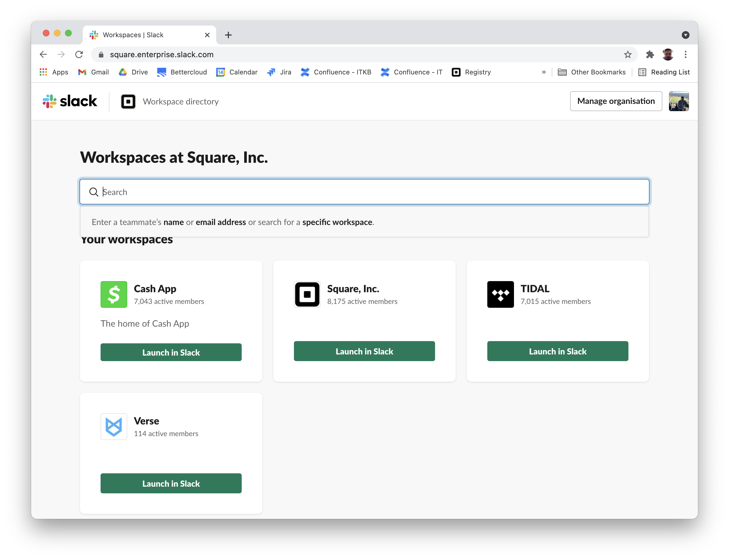Open the Gmail bookmark

[93, 72]
